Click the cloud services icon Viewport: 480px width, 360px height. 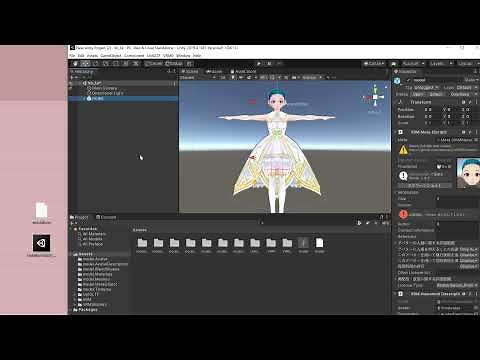[394, 63]
